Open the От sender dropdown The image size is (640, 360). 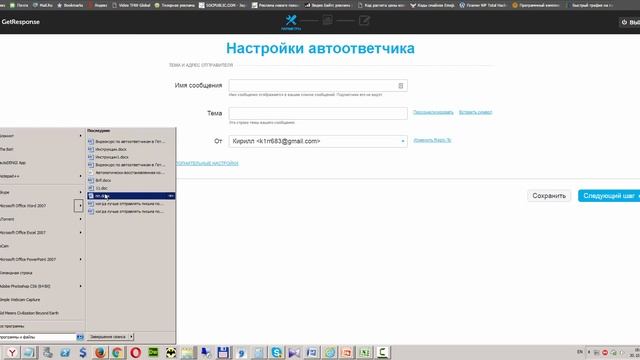[318, 141]
